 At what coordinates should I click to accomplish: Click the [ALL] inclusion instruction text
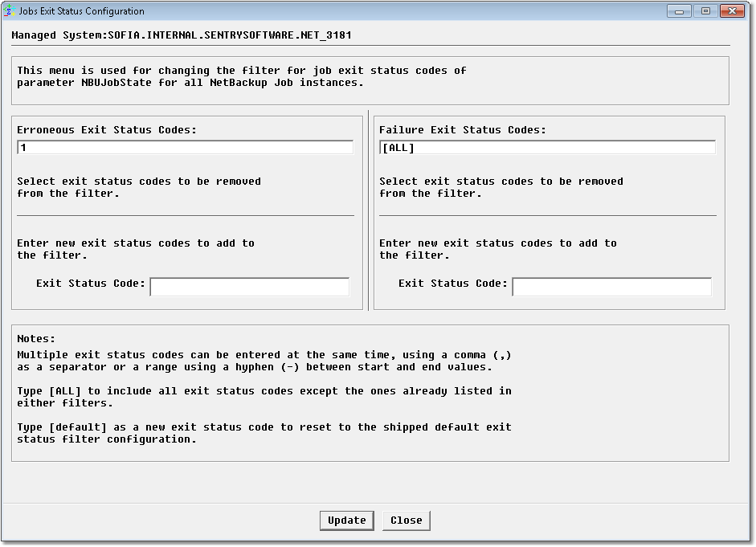[x=265, y=396]
